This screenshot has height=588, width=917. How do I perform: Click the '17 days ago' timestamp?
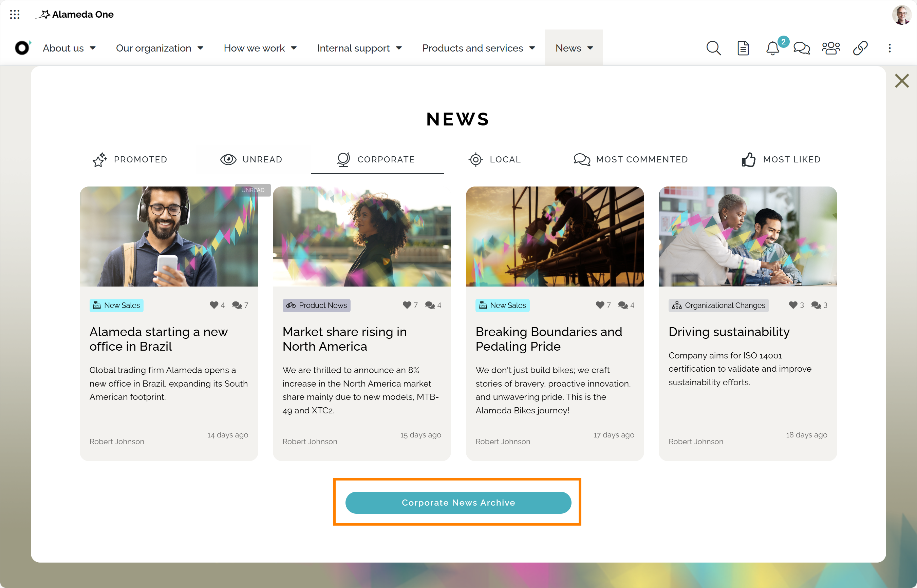[613, 434]
